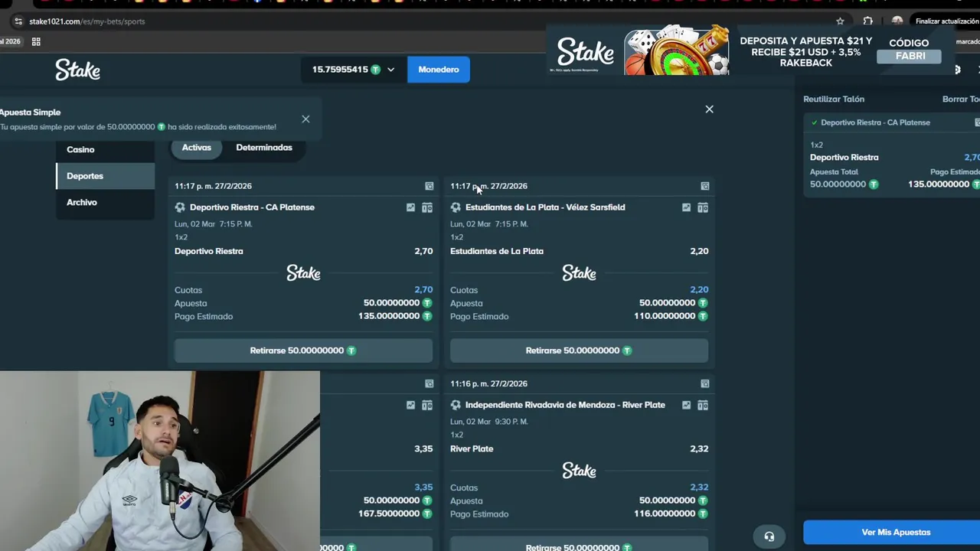
Task: Click the browser address bar URL
Action: tap(87, 21)
